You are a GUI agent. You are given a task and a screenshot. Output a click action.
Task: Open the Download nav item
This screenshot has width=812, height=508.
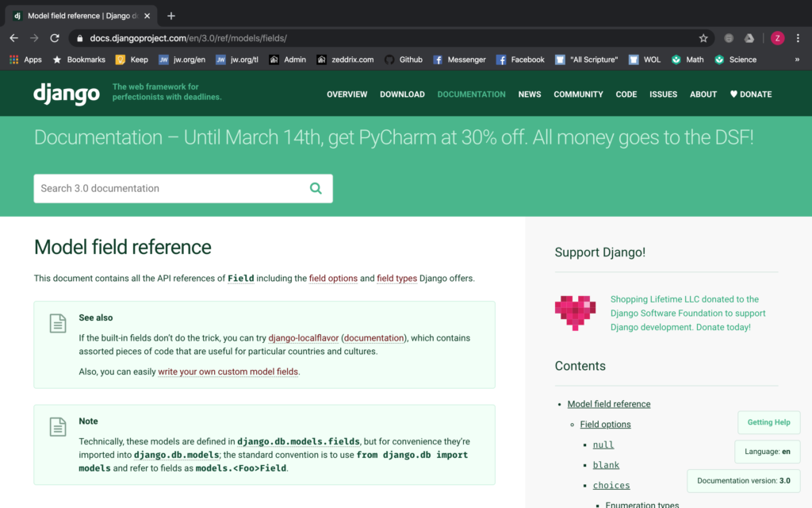coord(402,94)
